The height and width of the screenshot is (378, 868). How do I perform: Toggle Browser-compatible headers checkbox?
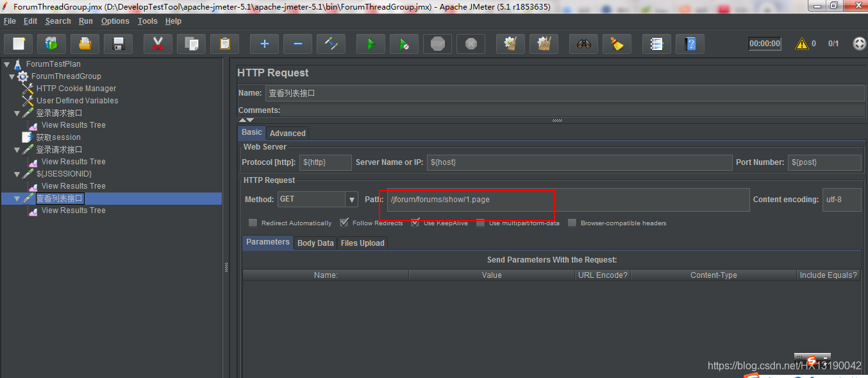[572, 223]
